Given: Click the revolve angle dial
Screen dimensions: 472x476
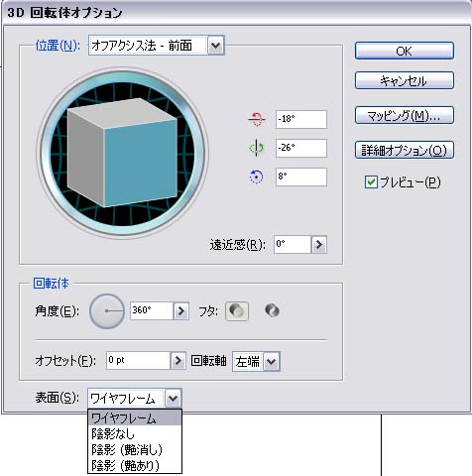Looking at the screenshot, I should point(107,311).
